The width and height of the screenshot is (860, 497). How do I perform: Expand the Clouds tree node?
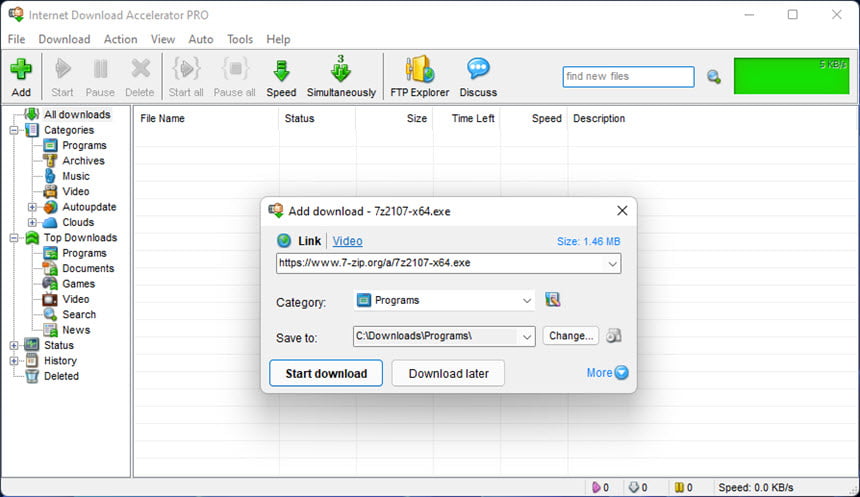click(x=32, y=222)
